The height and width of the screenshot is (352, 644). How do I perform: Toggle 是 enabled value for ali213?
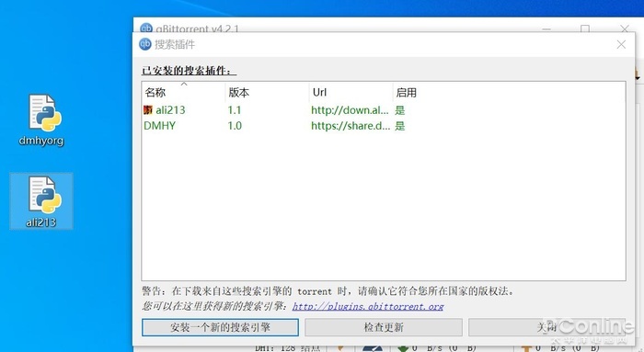(x=399, y=110)
